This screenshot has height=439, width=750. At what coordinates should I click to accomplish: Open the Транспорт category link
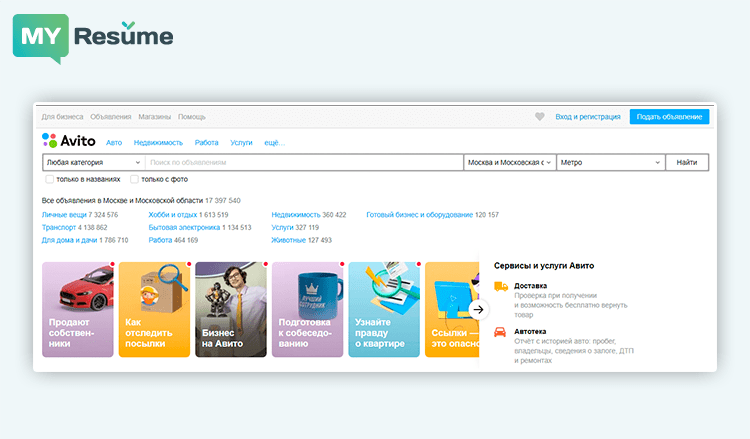tap(59, 228)
